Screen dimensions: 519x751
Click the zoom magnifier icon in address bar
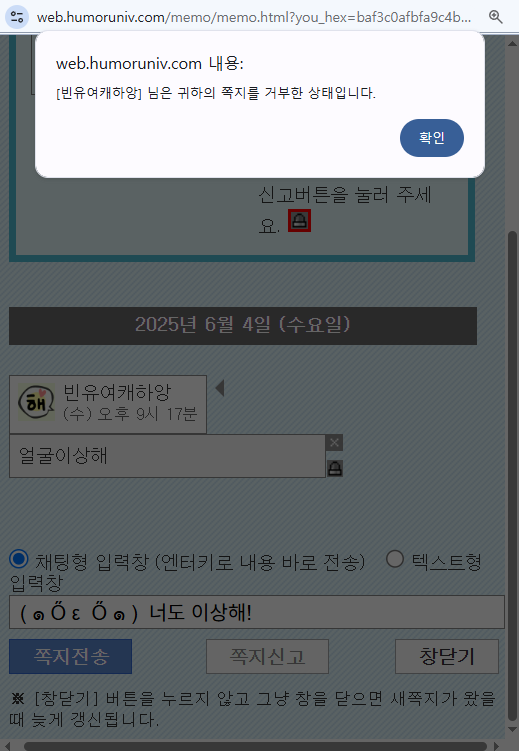(496, 17)
